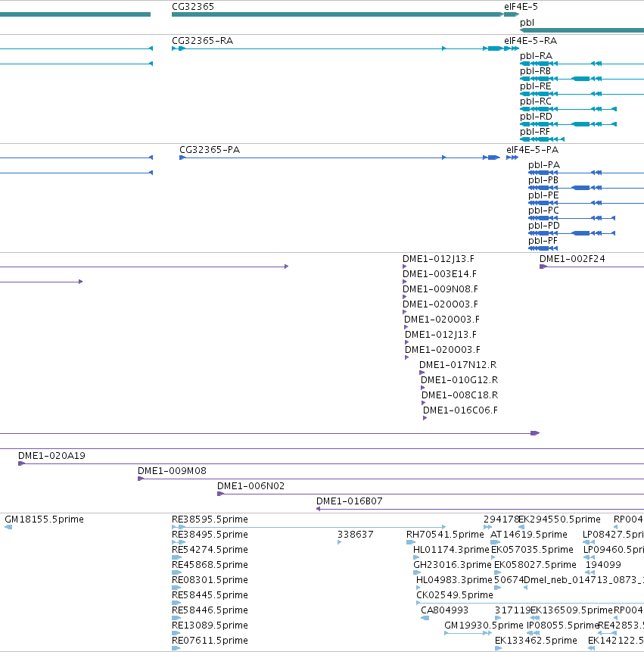Click the EK294550.5prime EST label

click(x=559, y=519)
